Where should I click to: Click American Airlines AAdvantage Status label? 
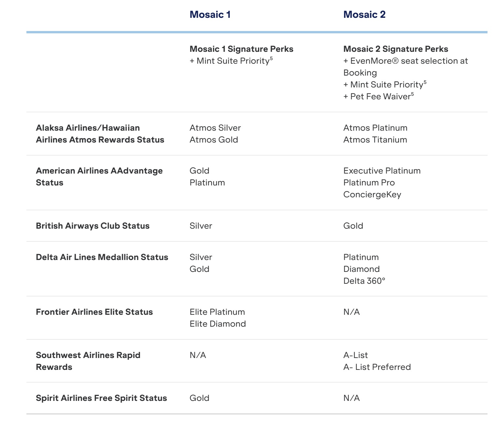99,177
